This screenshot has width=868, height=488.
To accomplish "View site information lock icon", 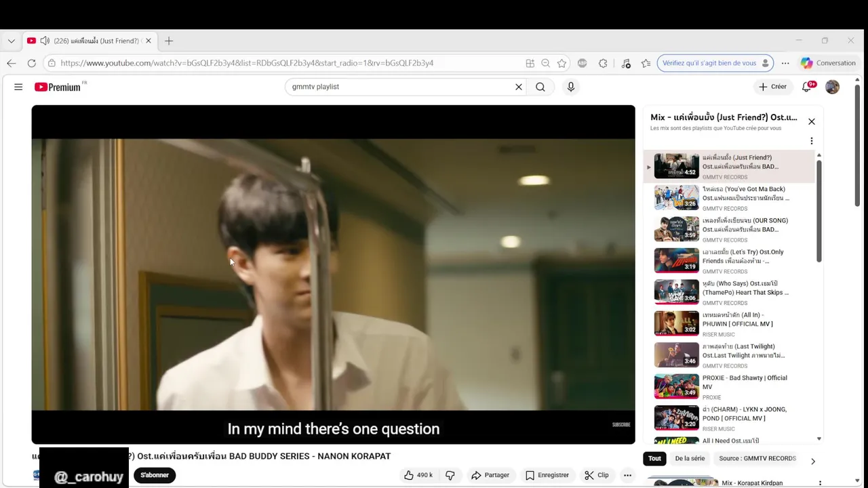I will click(51, 63).
